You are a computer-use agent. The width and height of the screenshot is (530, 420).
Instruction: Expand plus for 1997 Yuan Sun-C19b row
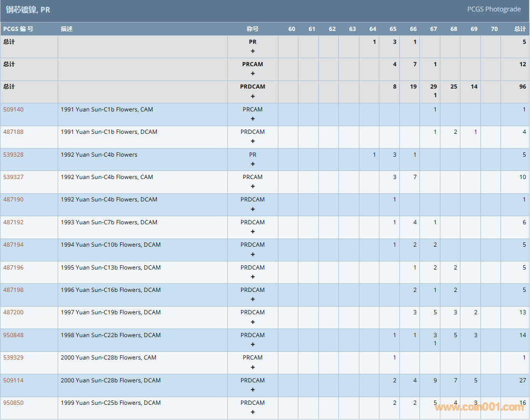tap(253, 322)
